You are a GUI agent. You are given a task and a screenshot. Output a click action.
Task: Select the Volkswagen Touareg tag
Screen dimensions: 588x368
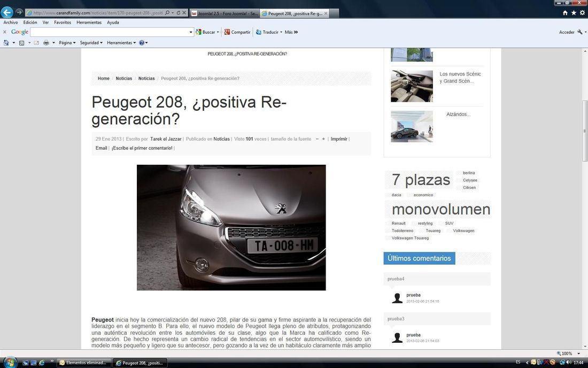tap(410, 238)
